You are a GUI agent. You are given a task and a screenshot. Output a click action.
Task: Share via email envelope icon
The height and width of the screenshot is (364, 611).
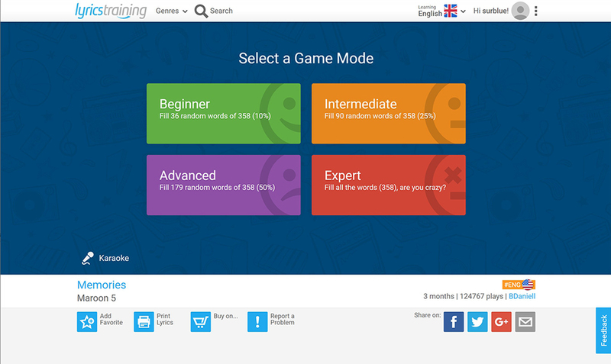pyautogui.click(x=525, y=322)
